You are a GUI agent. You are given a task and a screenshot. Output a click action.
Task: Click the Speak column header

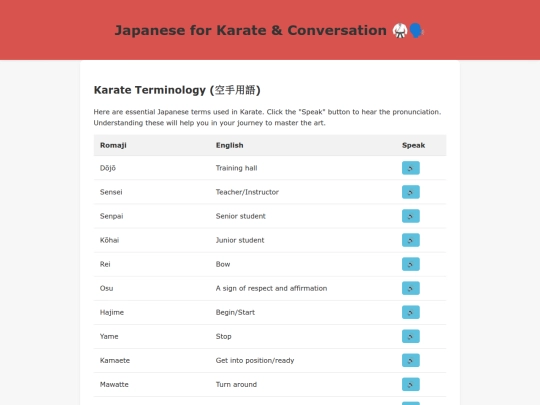tap(413, 145)
